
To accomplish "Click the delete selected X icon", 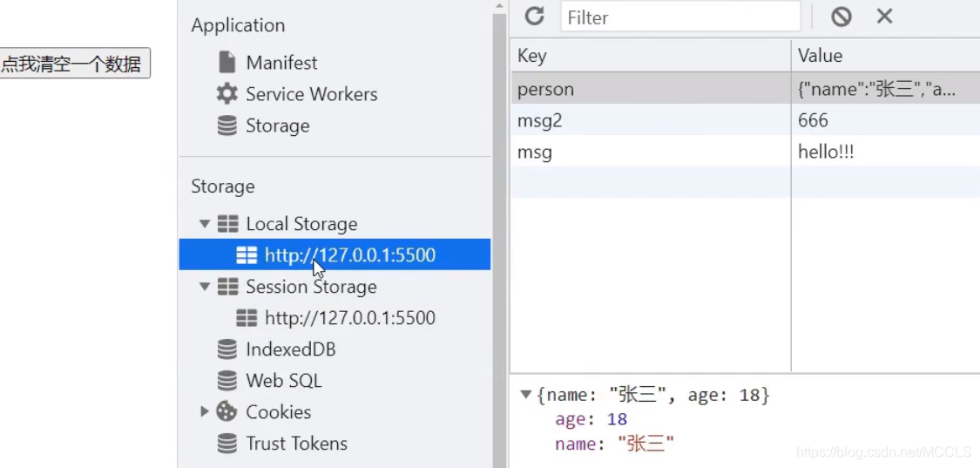I will (x=884, y=16).
